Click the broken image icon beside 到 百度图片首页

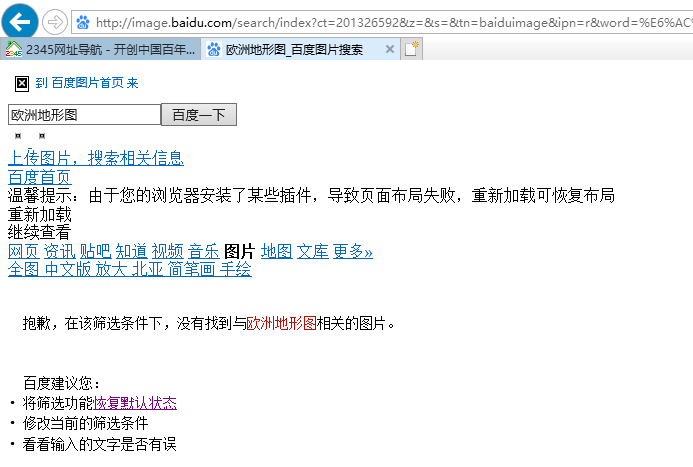(22, 84)
